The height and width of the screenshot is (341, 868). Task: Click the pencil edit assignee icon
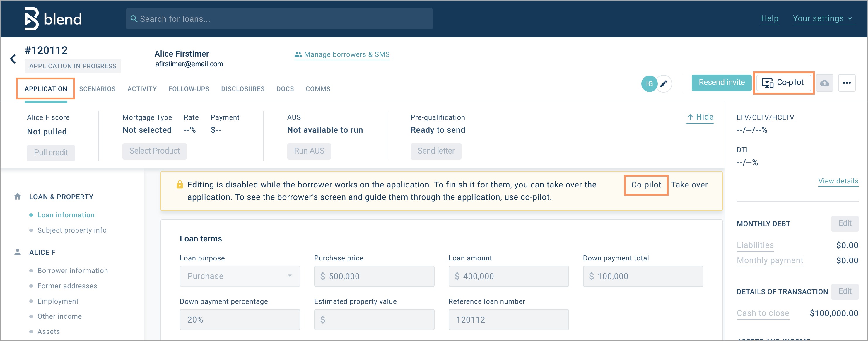point(664,83)
